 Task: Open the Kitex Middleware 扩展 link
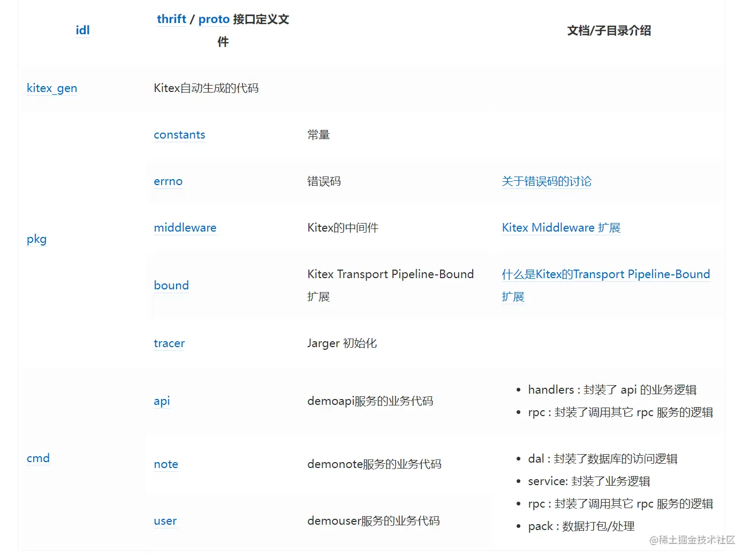561,228
